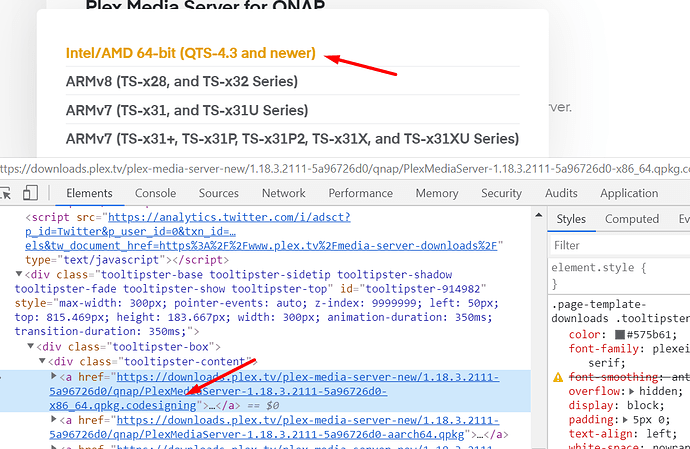Click the 'display: block' style declaration
Image resolution: width=690 pixels, height=449 pixels.
616,405
